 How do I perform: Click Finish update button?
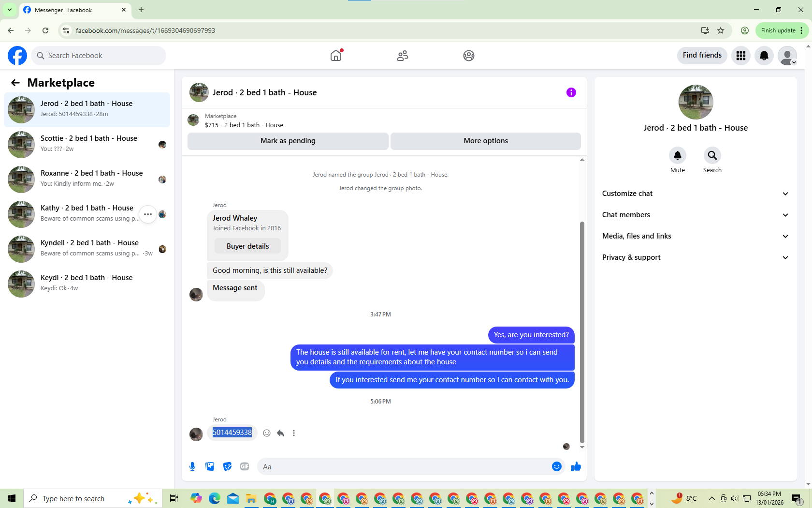point(782,30)
